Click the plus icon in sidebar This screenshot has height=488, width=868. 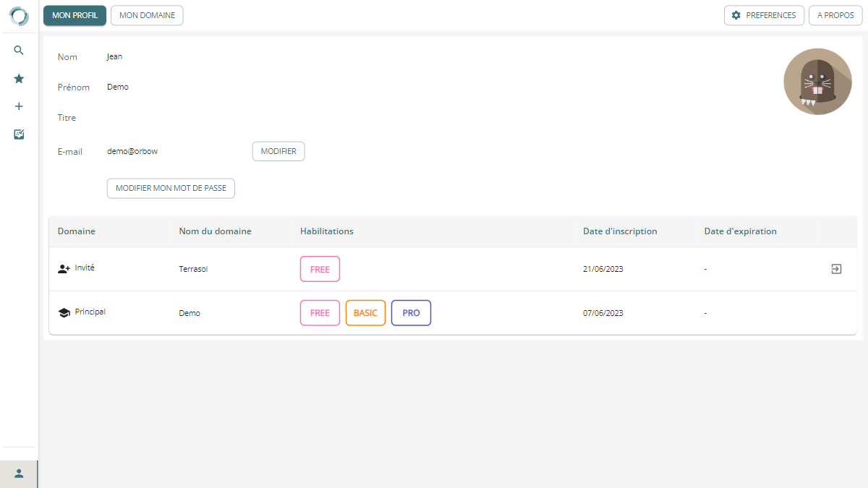pos(19,106)
